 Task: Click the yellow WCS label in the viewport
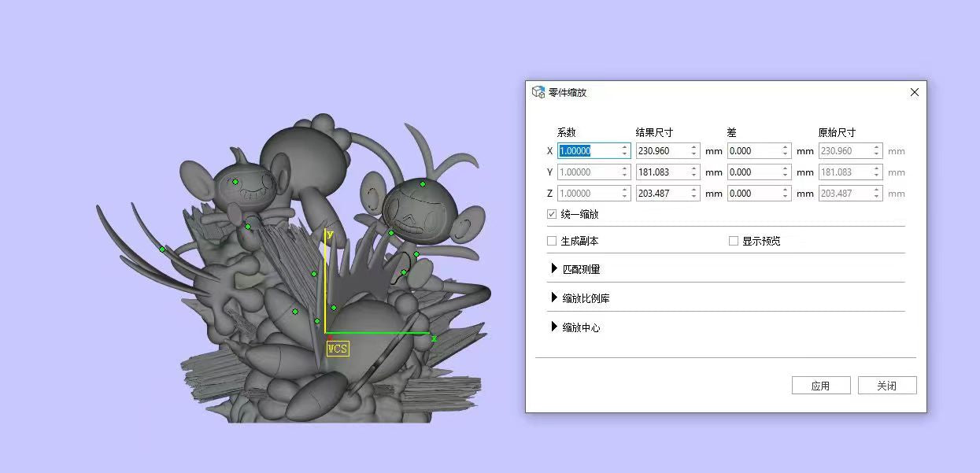pos(338,349)
